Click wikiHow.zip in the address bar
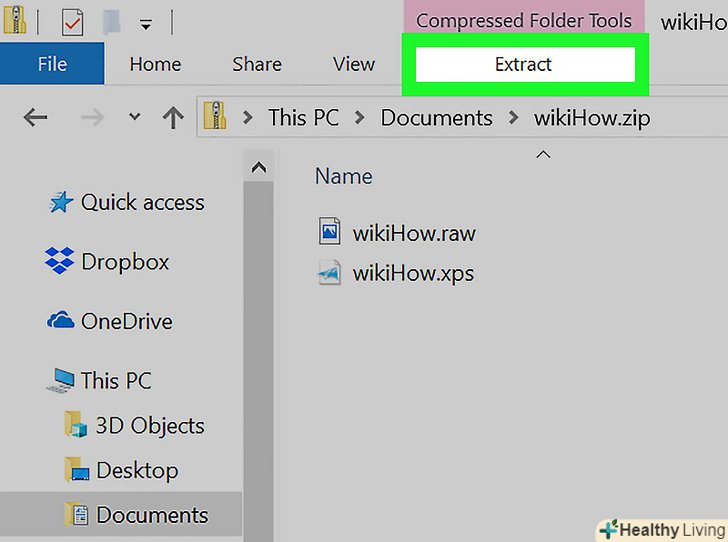This screenshot has height=542, width=728. [592, 118]
